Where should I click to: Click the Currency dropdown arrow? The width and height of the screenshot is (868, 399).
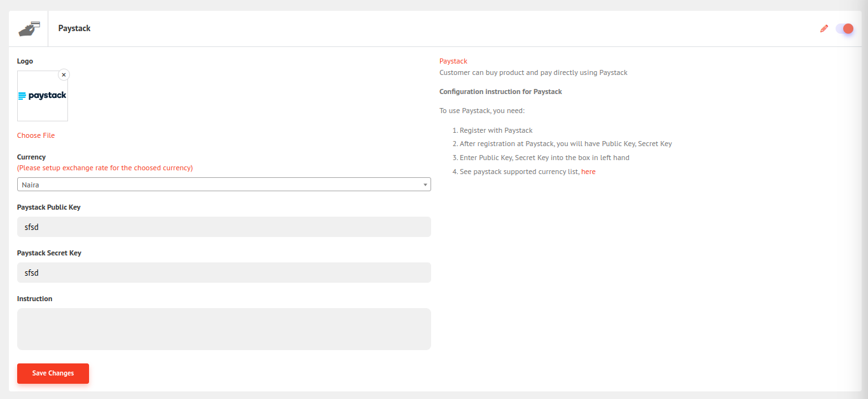point(425,185)
